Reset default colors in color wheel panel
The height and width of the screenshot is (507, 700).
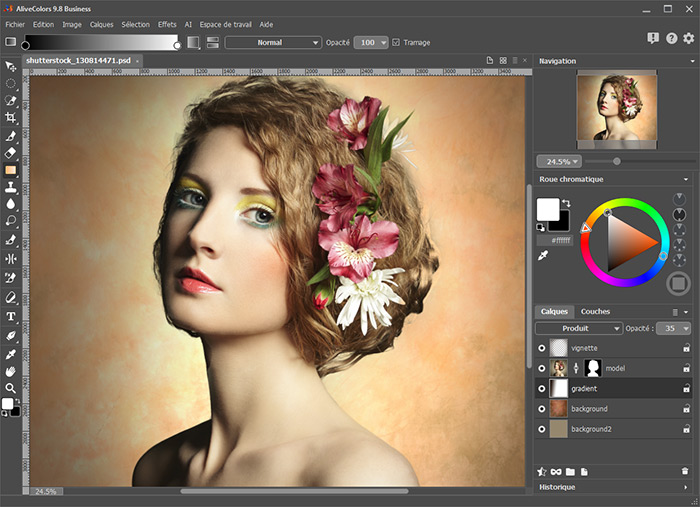(540, 228)
